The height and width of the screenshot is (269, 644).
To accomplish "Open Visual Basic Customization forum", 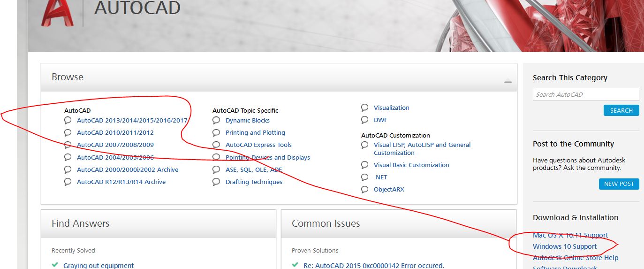I will pyautogui.click(x=411, y=165).
